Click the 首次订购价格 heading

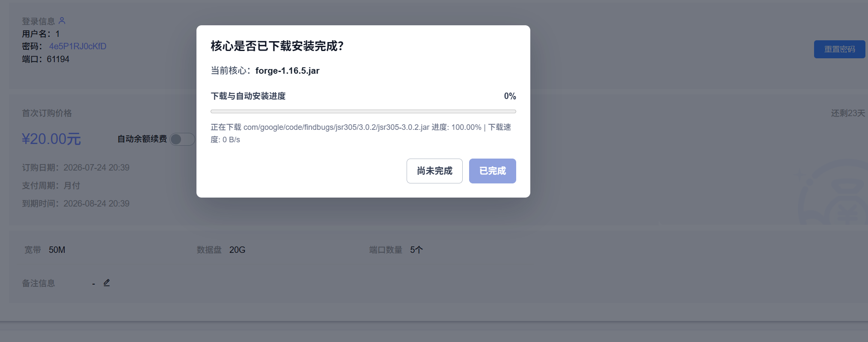click(x=47, y=113)
